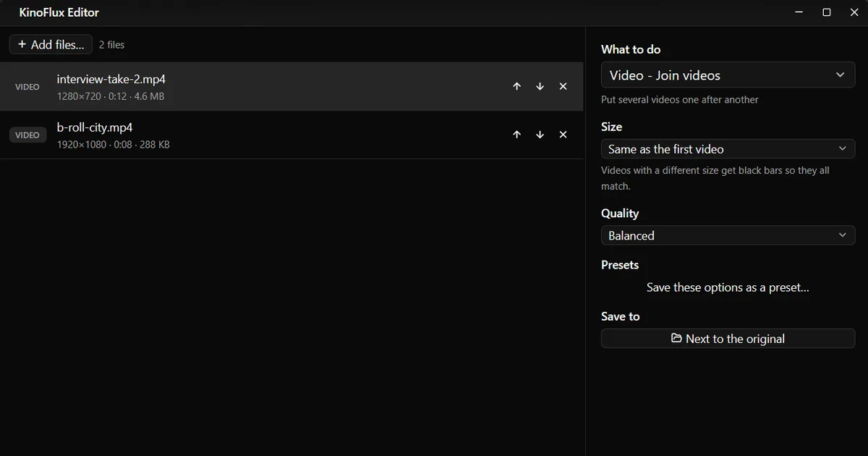This screenshot has height=456, width=868.
Task: Click the Add files button
Action: [51, 44]
